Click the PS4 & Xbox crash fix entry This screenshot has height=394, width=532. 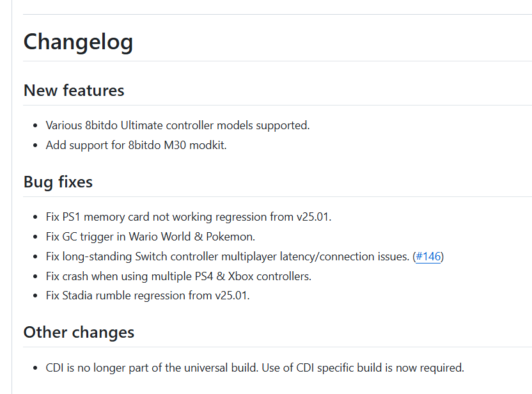[x=178, y=276]
